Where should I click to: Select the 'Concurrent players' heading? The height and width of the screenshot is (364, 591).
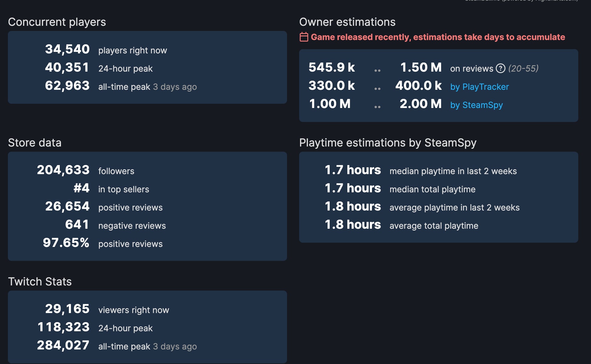[x=57, y=22]
